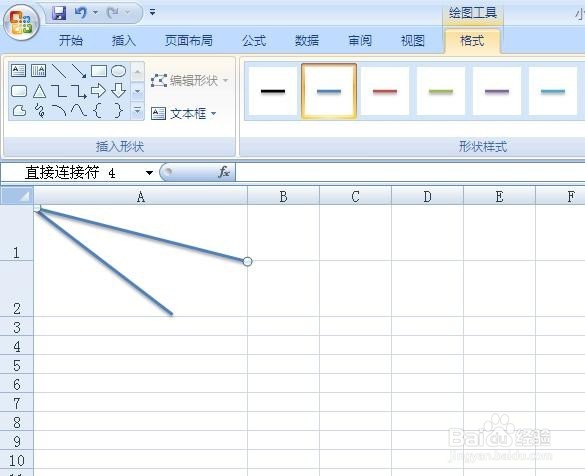The height and width of the screenshot is (476, 585).
Task: Apply the blue line shape style
Action: pyautogui.click(x=329, y=91)
